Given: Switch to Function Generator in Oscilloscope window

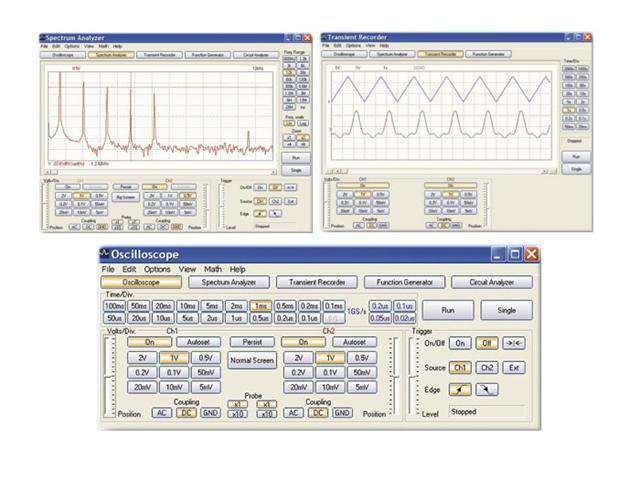Looking at the screenshot, I should click(404, 283).
